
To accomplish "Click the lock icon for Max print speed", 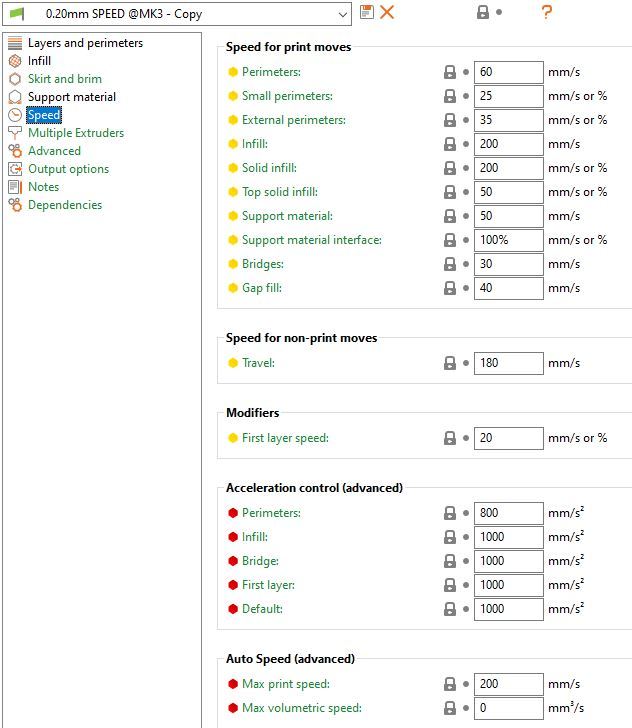I will click(x=450, y=684).
